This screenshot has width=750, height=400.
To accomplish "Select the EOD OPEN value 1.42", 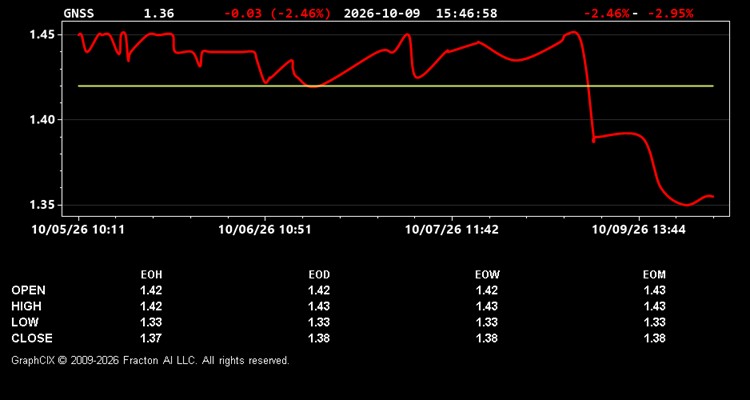I will (x=319, y=290).
